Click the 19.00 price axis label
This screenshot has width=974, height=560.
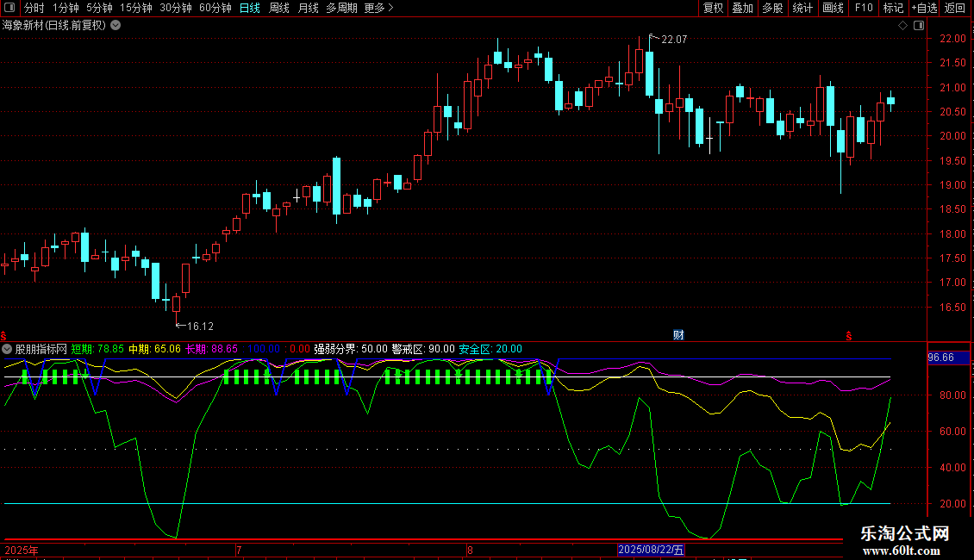(952, 185)
